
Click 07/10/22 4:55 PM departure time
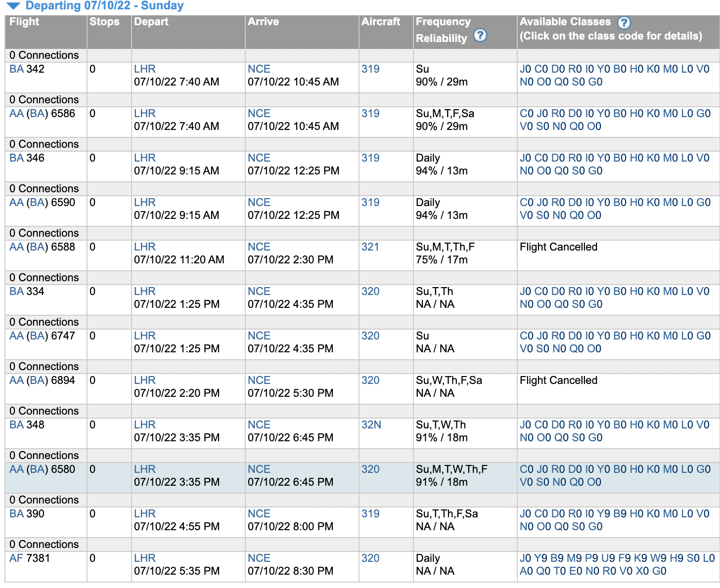[x=177, y=527]
